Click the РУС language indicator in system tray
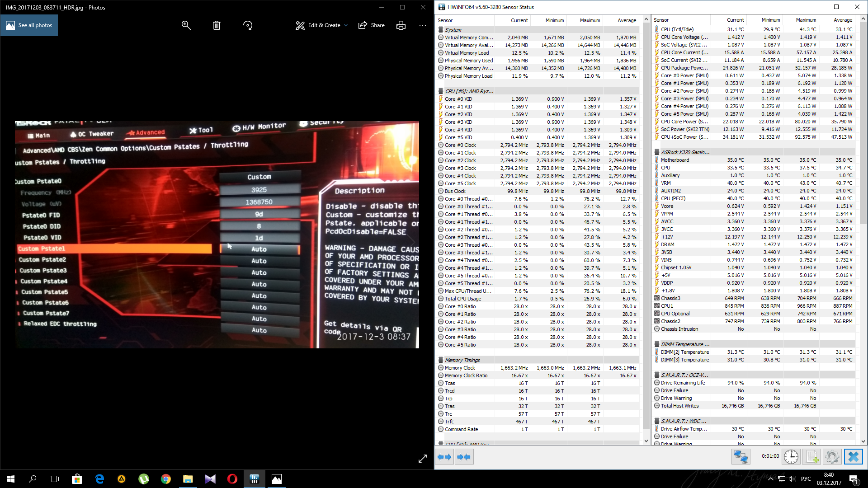The width and height of the screenshot is (868, 488). pyautogui.click(x=806, y=479)
